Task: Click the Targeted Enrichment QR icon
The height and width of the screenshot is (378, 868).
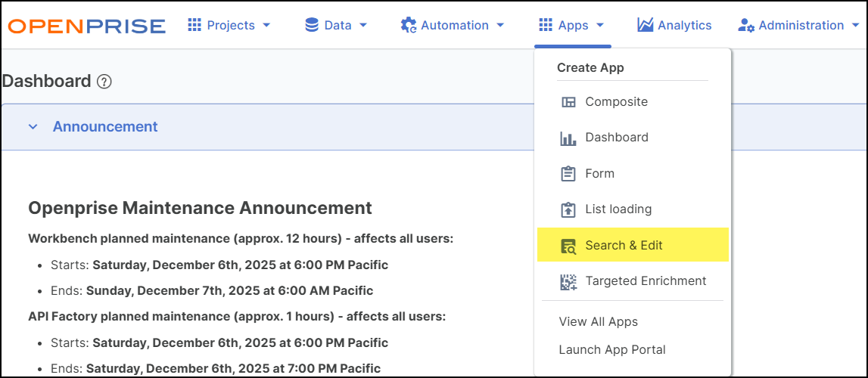Action: 568,282
